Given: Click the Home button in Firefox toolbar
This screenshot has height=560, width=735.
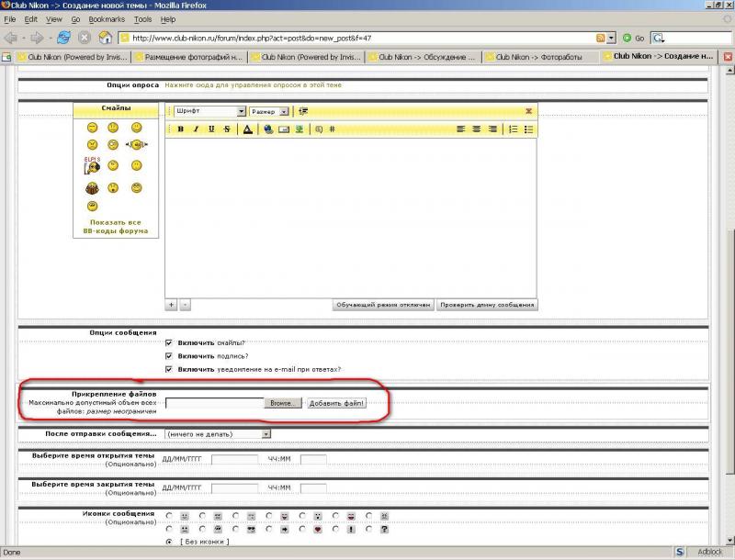Looking at the screenshot, I should coord(106,38).
